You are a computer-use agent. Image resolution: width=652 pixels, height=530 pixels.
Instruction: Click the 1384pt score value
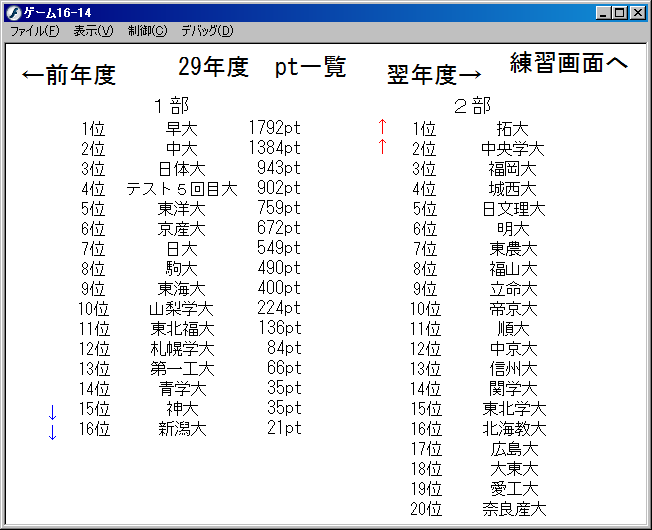tap(274, 148)
